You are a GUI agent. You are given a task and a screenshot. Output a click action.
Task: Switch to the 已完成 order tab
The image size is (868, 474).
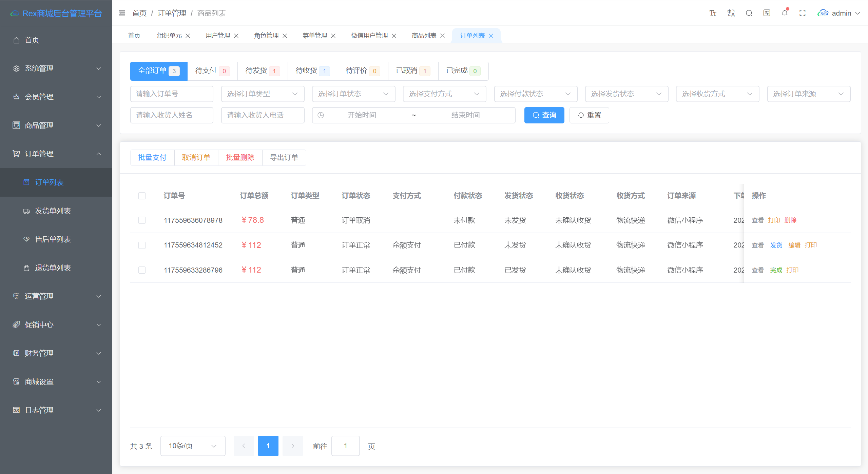pyautogui.click(x=463, y=71)
